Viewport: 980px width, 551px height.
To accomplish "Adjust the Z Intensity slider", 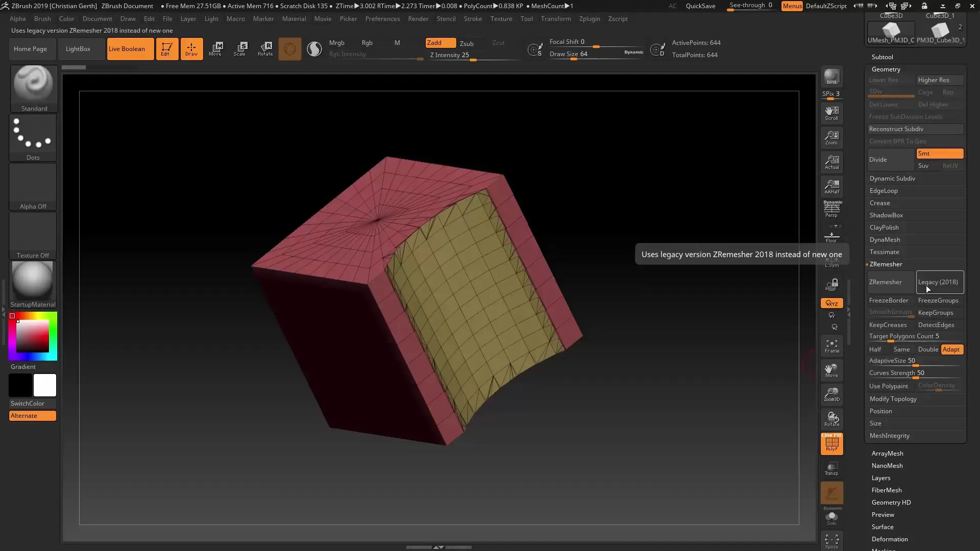I will tap(473, 56).
